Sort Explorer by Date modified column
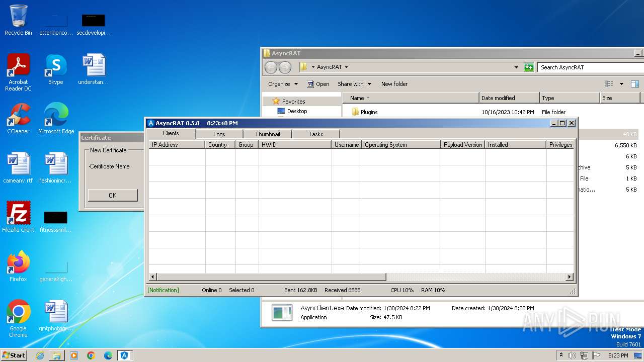This screenshot has width=644, height=362. pyautogui.click(x=509, y=98)
